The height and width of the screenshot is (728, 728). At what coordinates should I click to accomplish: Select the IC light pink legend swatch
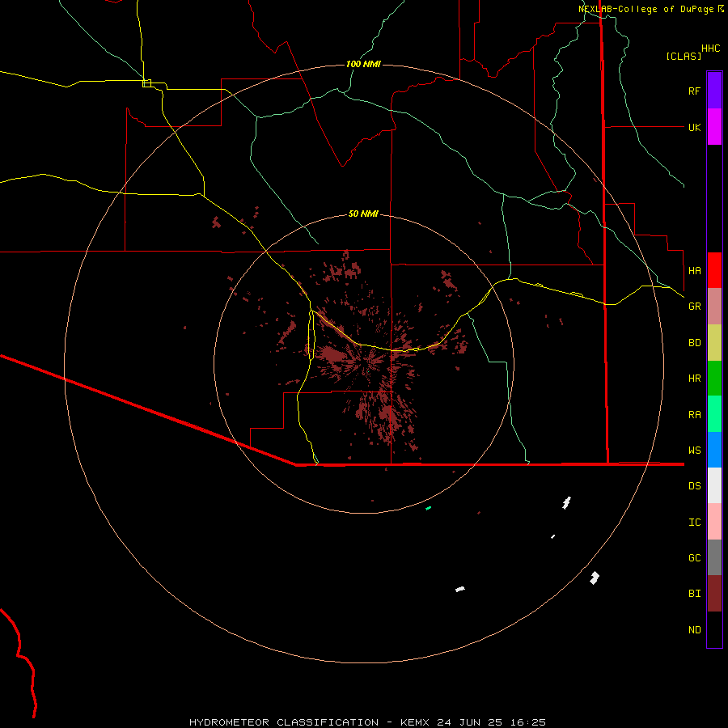(714, 522)
